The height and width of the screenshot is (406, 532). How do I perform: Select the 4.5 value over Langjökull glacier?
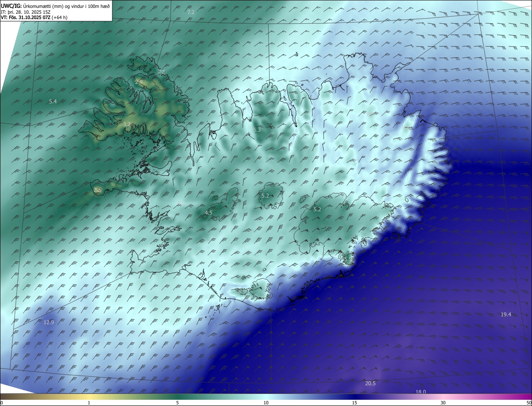(209, 213)
